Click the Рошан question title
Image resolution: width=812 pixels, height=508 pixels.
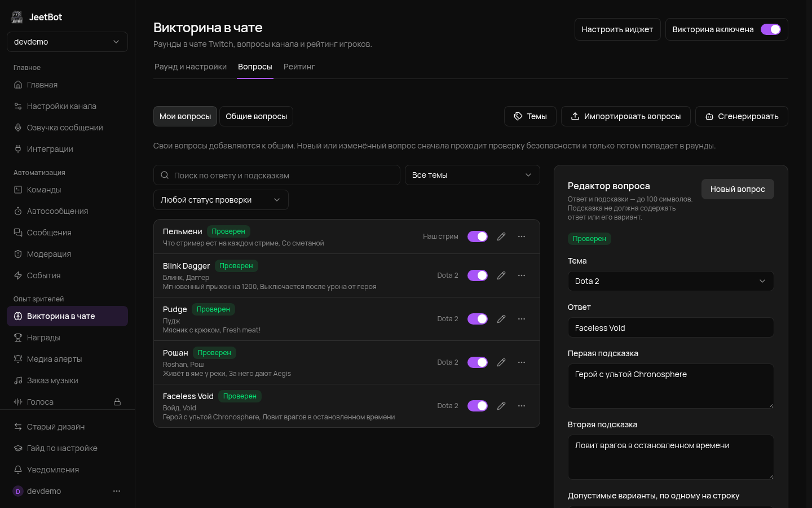coord(175,353)
